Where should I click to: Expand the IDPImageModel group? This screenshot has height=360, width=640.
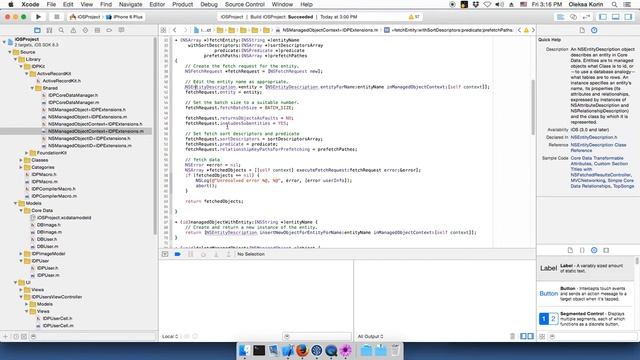click(21, 253)
